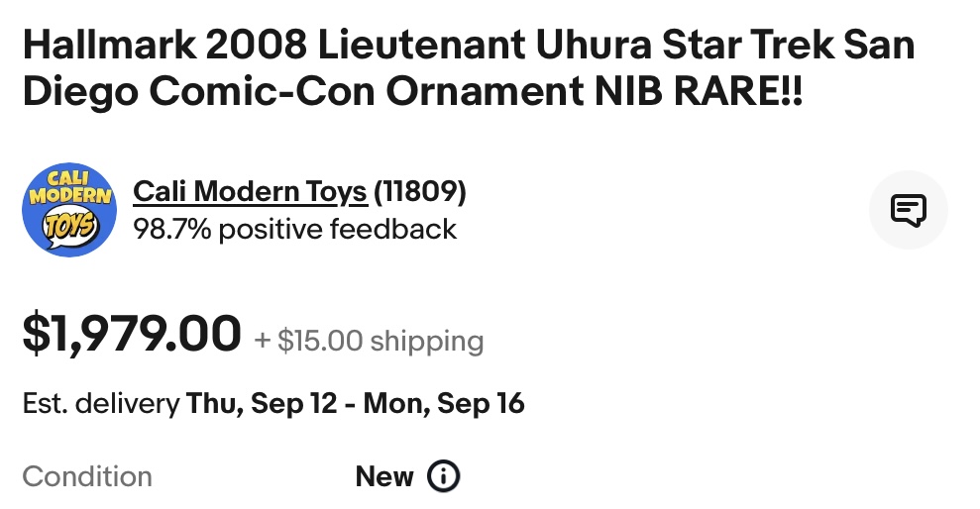Click the + $15.00 shipping text
Viewport: 980px width, 509px height.
pyautogui.click(x=370, y=342)
